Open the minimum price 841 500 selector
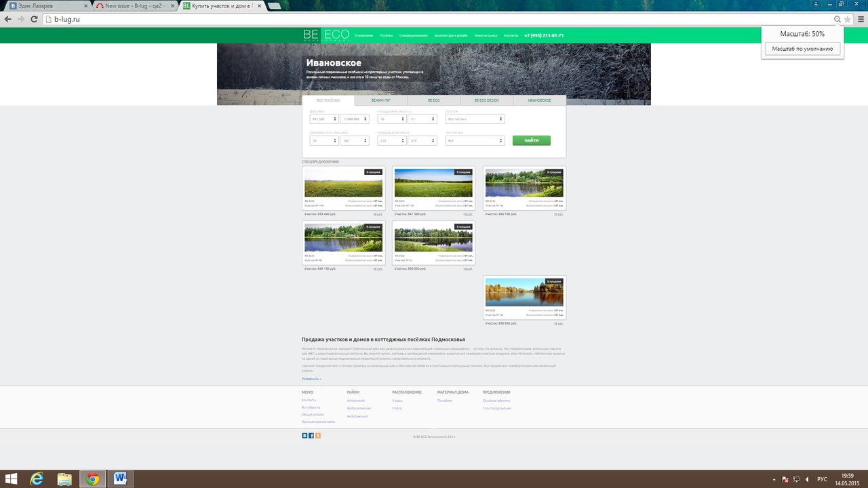Screen dimensions: 868x488 [323, 119]
